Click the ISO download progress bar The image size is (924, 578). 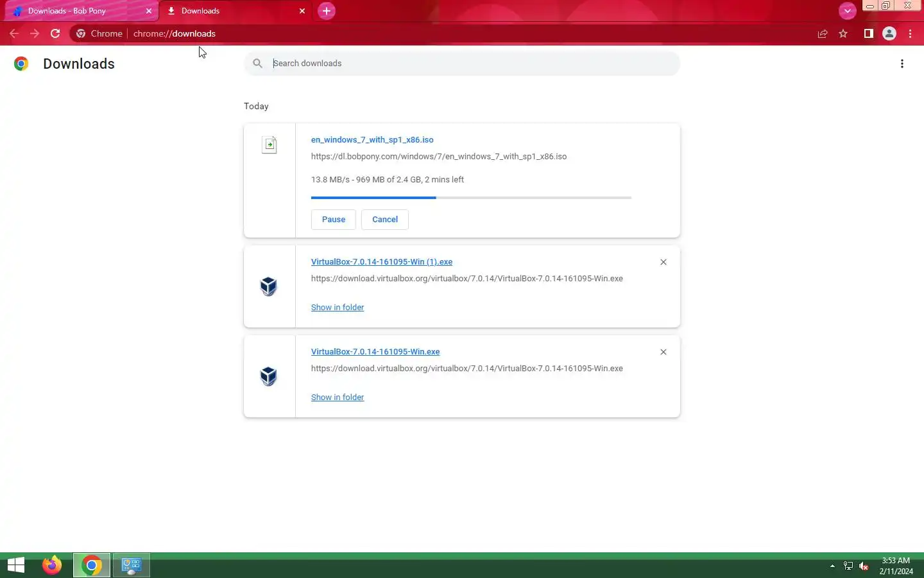[471, 198]
